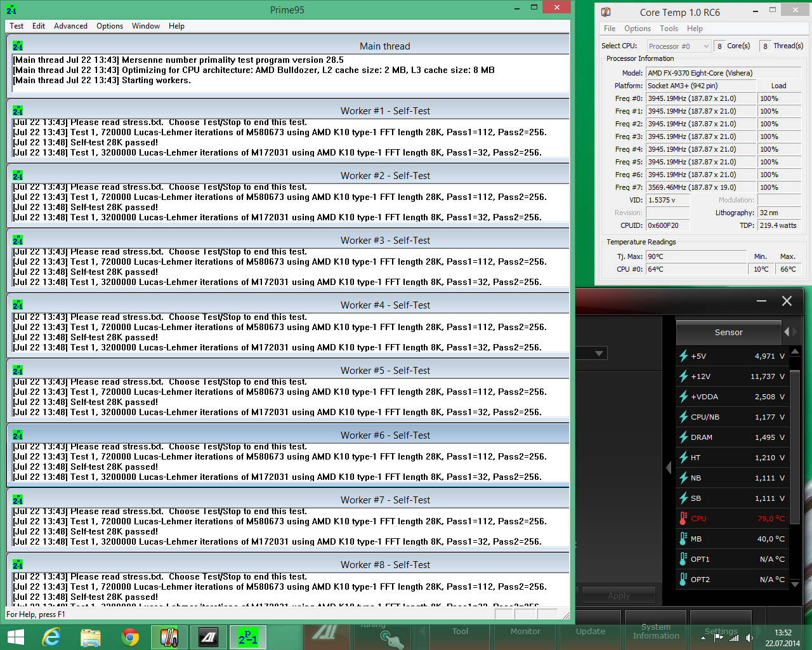The height and width of the screenshot is (650, 812).
Task: Minimize the AI Suite window
Action: (761, 301)
